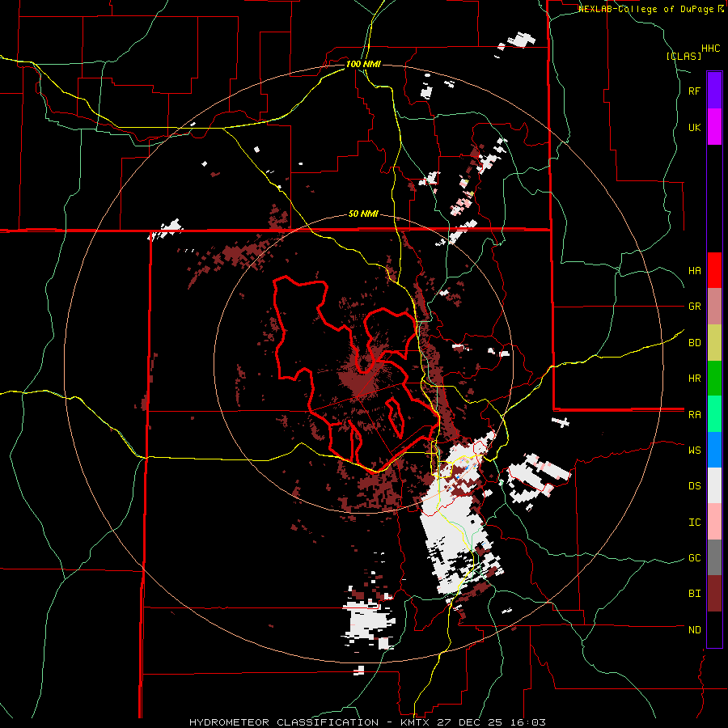Screen dimensions: 728x728
Task: Click the BI legend label
Action: (x=694, y=594)
